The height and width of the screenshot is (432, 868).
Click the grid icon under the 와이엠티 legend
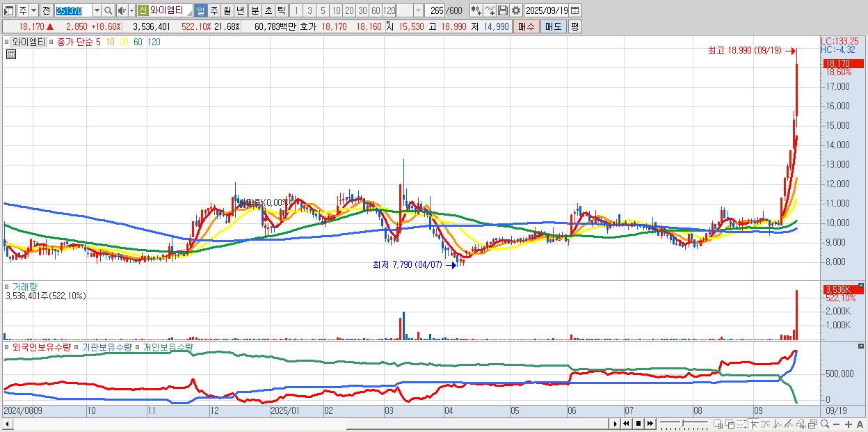10,54
